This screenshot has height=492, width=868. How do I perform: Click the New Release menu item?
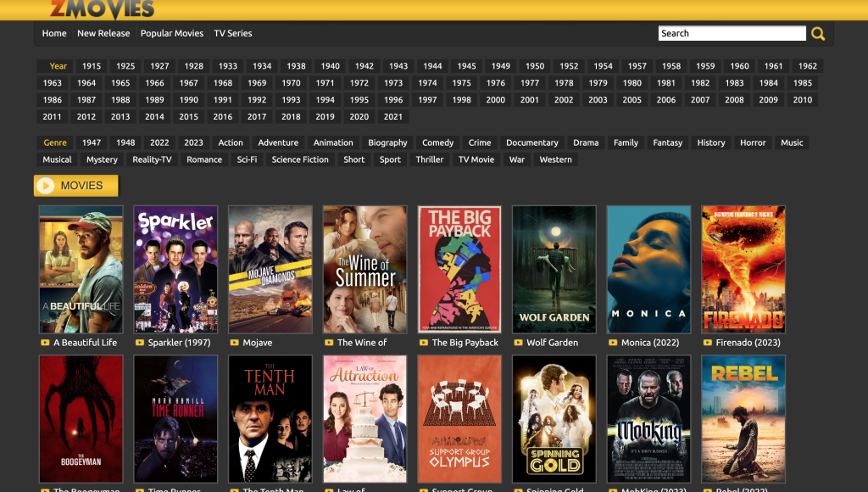click(103, 33)
